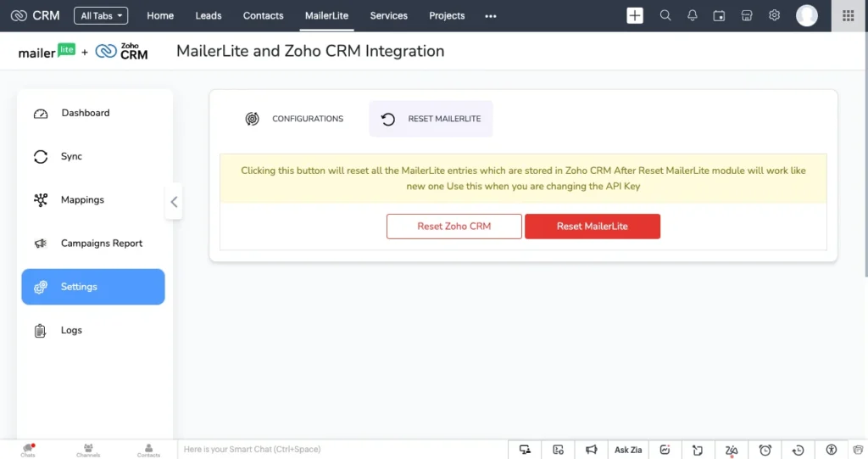Click the plus create-new icon

coord(635,15)
